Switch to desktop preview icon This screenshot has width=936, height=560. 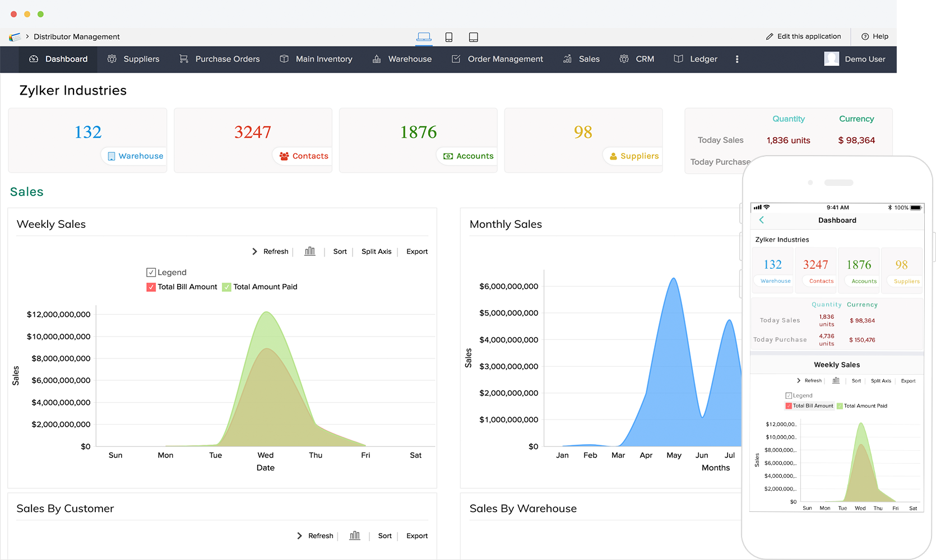click(424, 37)
